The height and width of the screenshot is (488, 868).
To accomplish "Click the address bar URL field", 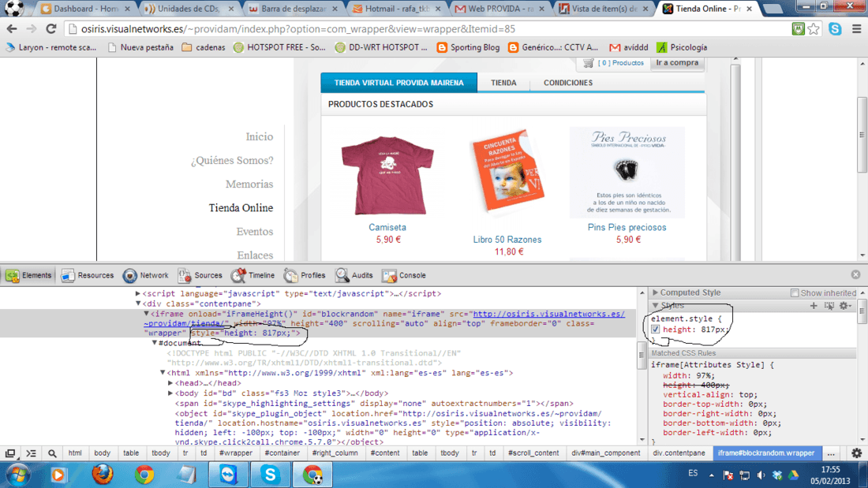I will [426, 28].
